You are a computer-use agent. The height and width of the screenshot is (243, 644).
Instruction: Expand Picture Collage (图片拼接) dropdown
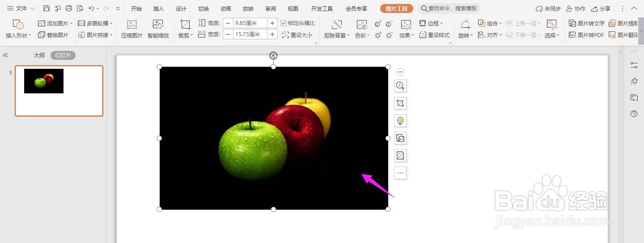(x=111, y=35)
